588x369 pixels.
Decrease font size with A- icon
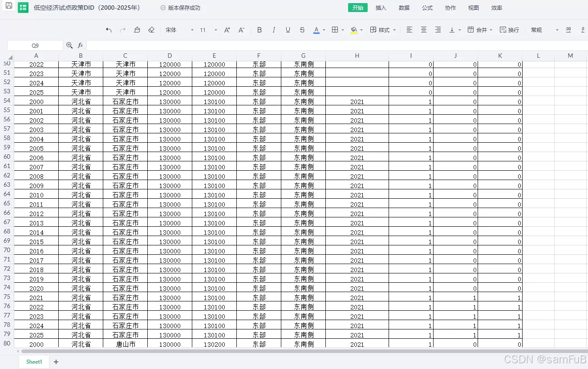(x=241, y=30)
